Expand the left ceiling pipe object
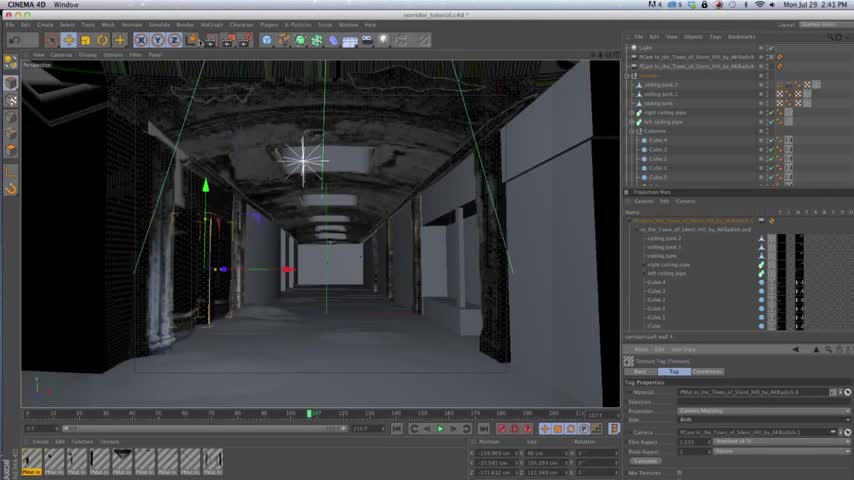 click(632, 122)
